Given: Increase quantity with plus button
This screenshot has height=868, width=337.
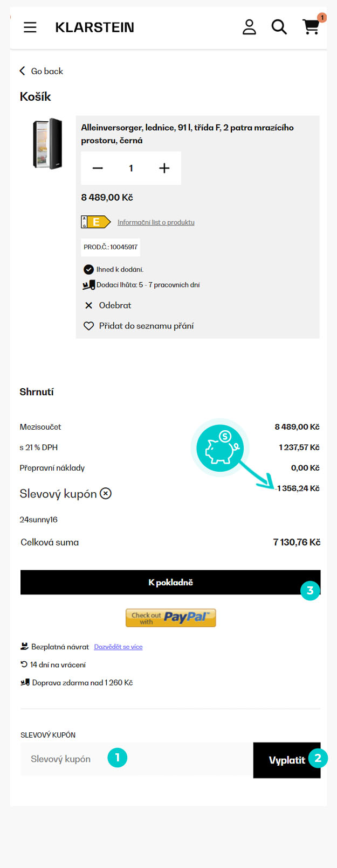Looking at the screenshot, I should tap(164, 169).
